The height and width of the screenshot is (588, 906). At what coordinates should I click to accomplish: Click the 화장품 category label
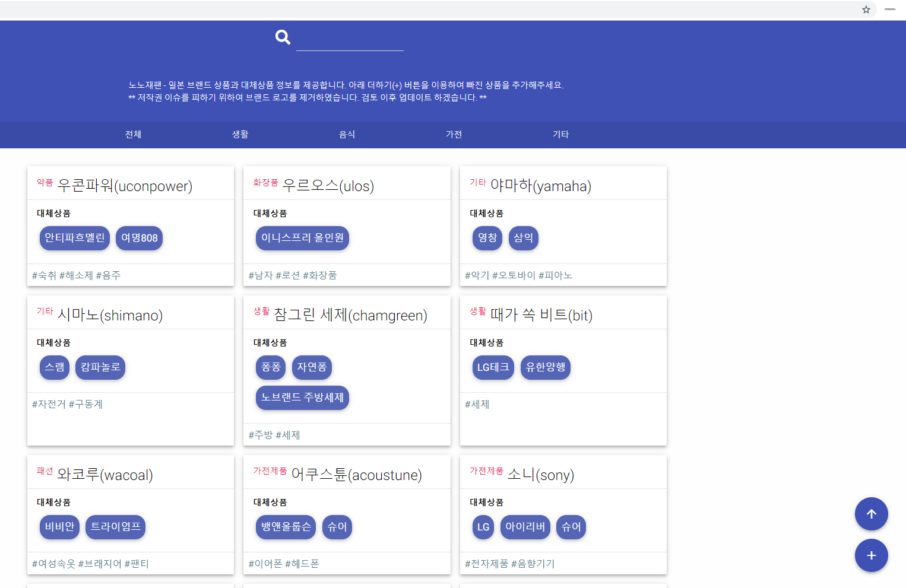click(265, 182)
